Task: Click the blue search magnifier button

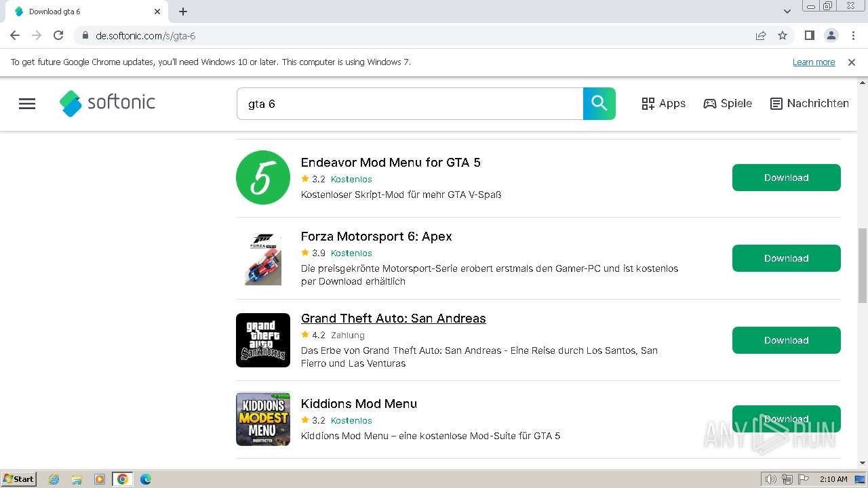Action: click(x=599, y=104)
